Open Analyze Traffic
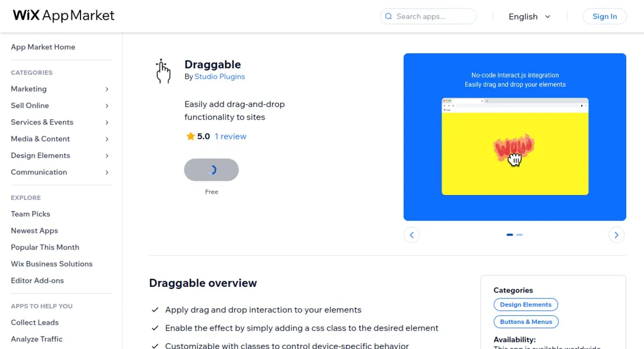This screenshot has height=349, width=644. [36, 339]
